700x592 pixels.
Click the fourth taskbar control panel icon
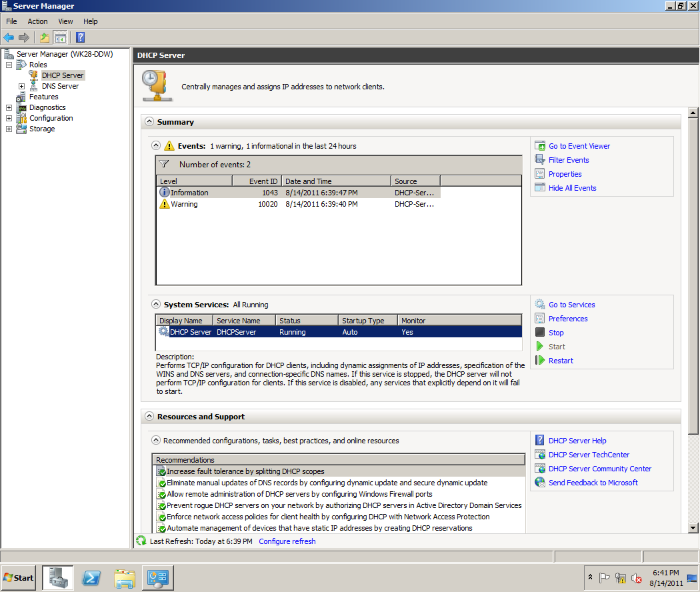coord(157,578)
